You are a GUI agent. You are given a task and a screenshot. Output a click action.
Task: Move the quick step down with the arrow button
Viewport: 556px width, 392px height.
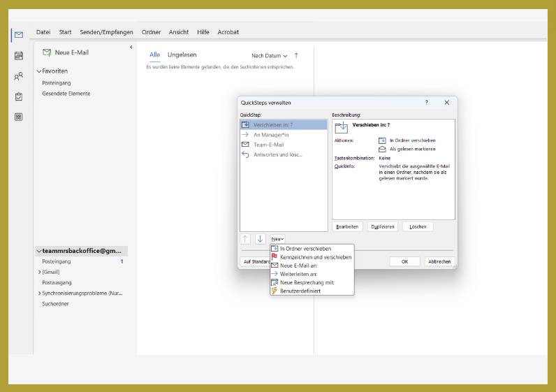pyautogui.click(x=261, y=239)
